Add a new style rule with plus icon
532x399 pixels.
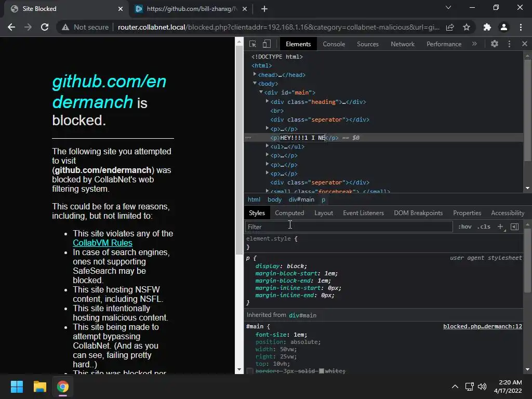pyautogui.click(x=500, y=227)
